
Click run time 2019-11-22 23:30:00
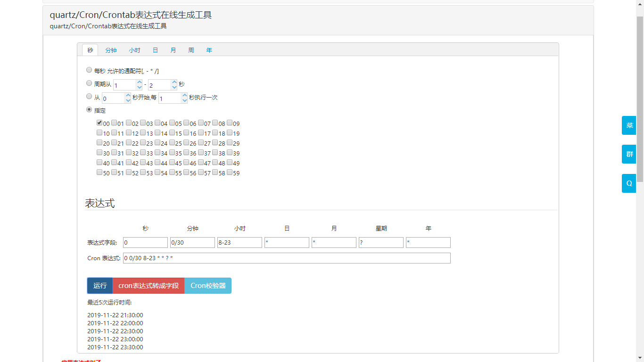point(115,347)
